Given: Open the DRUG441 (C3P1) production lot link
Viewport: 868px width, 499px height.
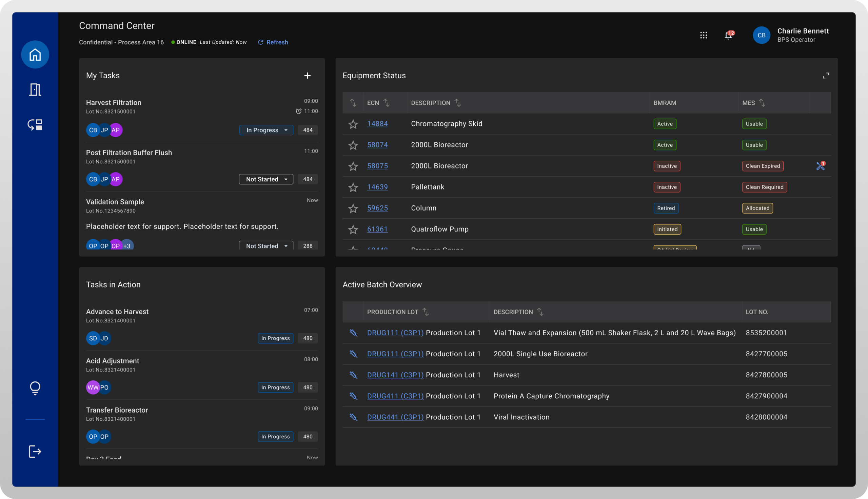Looking at the screenshot, I should click(395, 417).
